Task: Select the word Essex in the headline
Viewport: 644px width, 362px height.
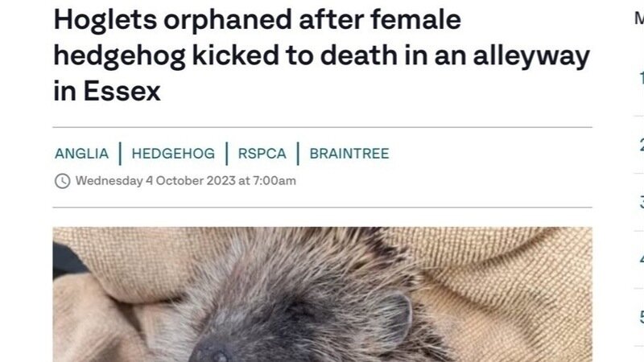Action: point(122,91)
